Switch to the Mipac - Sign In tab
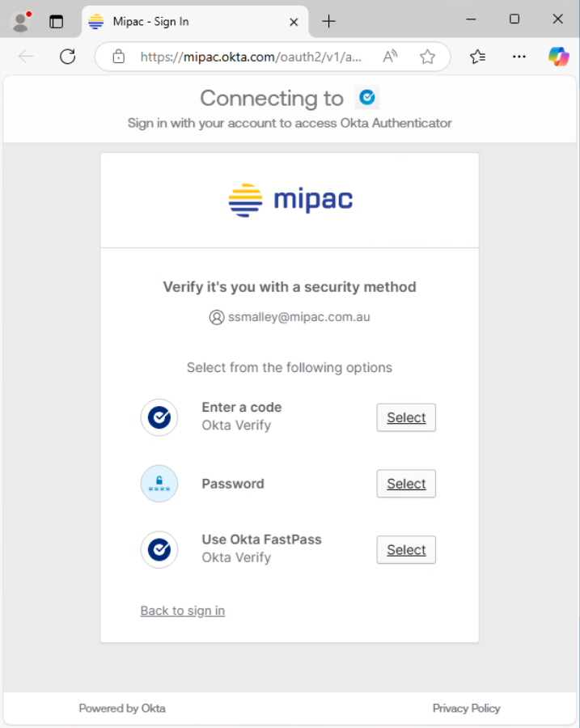The width and height of the screenshot is (580, 728). 186,22
